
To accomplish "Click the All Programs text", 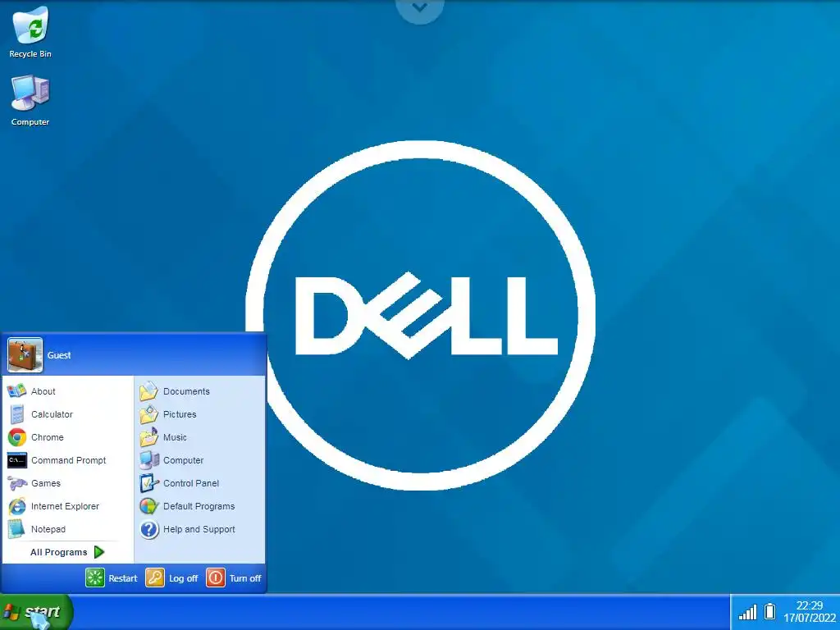I will point(58,552).
